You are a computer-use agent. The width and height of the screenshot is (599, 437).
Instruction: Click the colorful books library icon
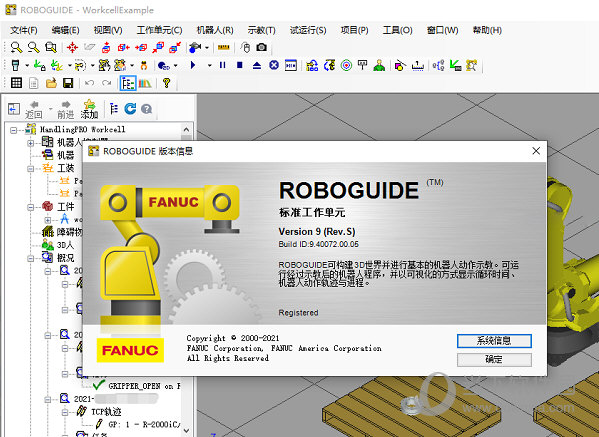point(145,83)
